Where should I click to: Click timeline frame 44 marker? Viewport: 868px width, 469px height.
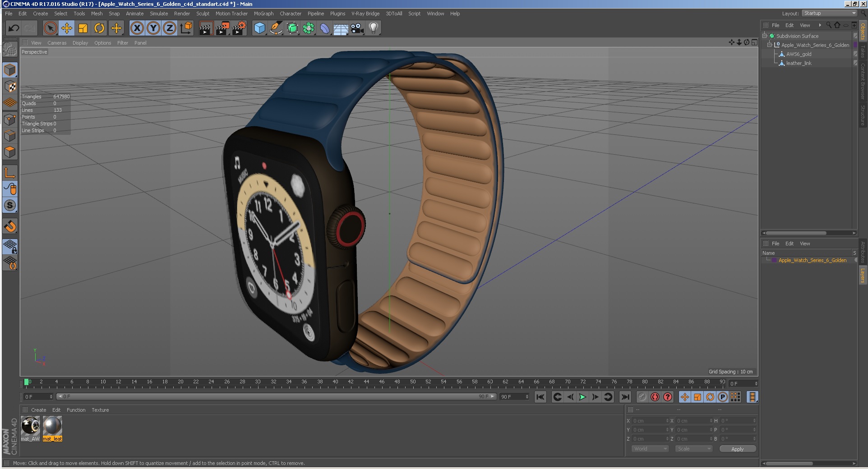tap(366, 382)
